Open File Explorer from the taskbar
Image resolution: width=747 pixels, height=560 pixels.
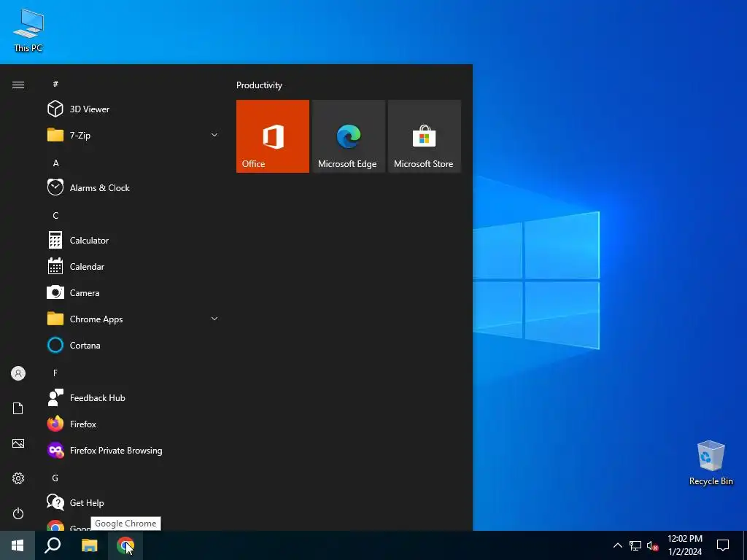pos(89,545)
